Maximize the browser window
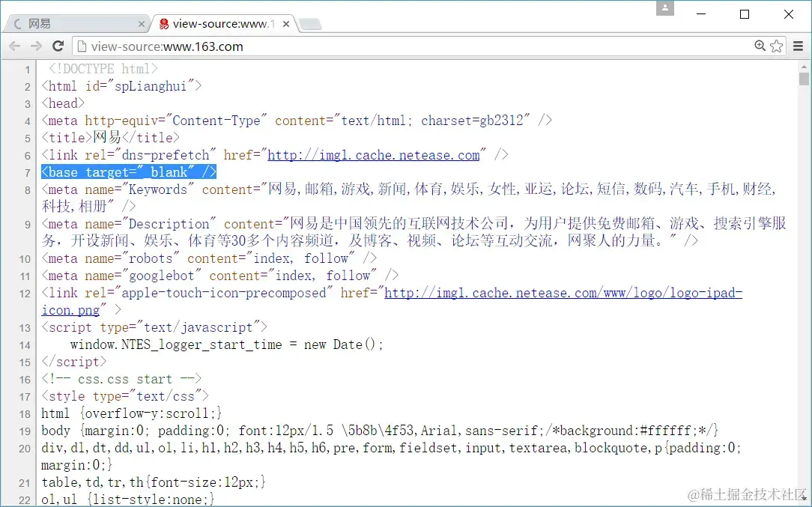 745,14
